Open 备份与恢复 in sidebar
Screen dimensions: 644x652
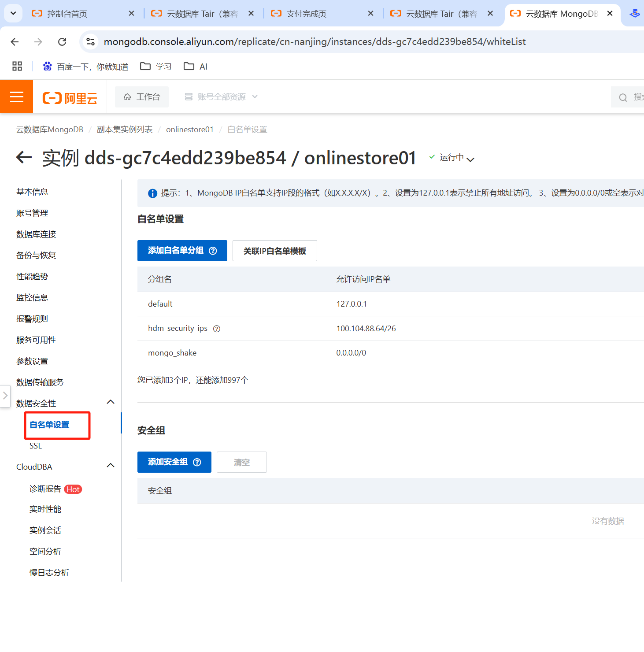[36, 256]
